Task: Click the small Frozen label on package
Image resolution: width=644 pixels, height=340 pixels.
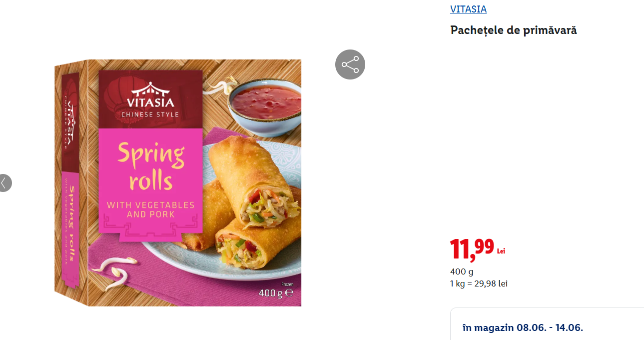Action: click(x=288, y=284)
